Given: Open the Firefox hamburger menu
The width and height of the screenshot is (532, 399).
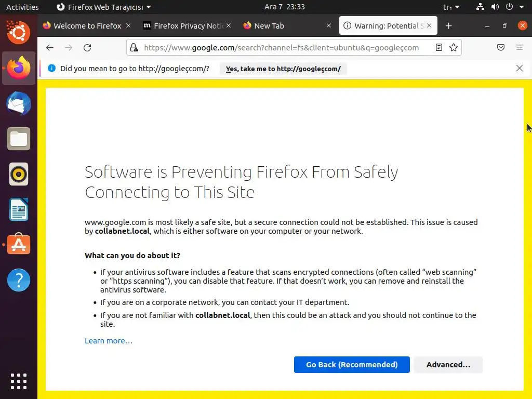Looking at the screenshot, I should (520, 48).
